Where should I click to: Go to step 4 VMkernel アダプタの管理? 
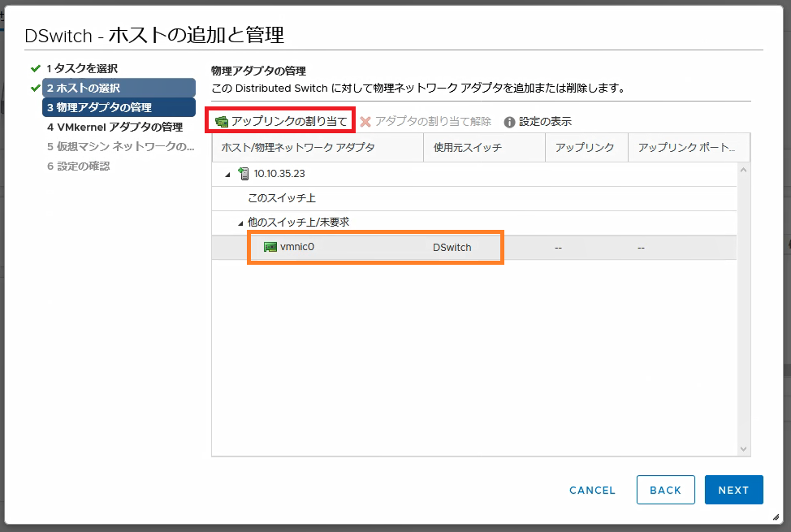point(115,127)
